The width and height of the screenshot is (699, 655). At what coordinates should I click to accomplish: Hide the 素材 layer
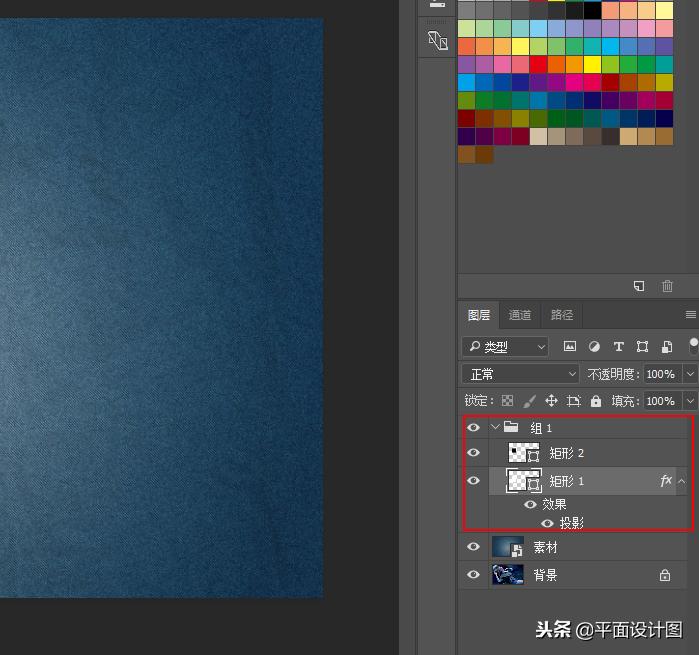473,547
